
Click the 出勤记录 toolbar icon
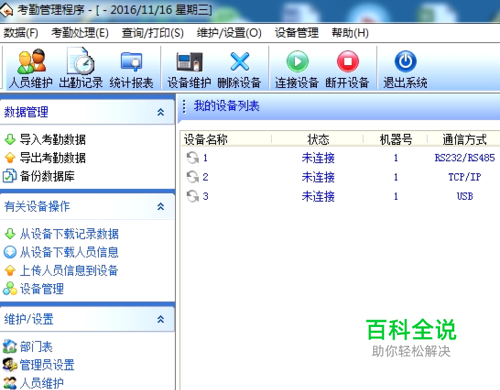click(80, 61)
